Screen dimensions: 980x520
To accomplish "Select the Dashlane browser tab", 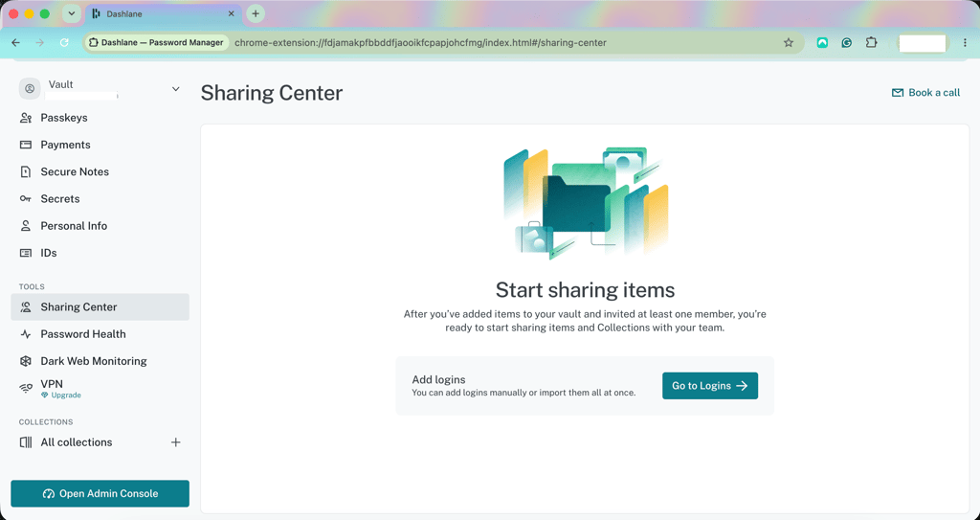I will click(x=163, y=13).
